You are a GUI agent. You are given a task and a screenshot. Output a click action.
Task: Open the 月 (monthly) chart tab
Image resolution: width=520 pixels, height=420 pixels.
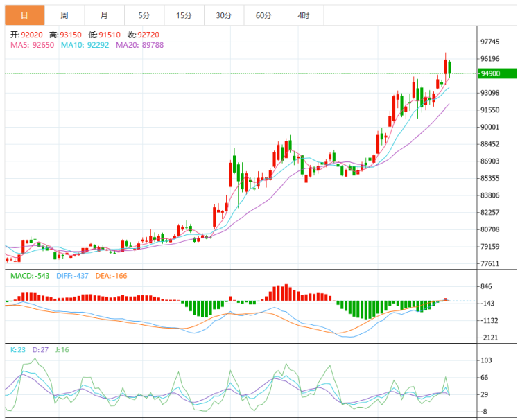[104, 15]
